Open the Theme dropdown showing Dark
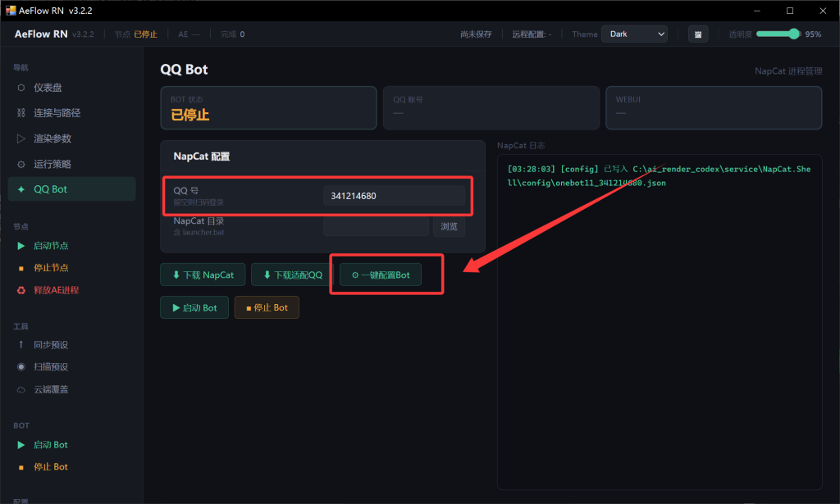Viewport: 840px width, 504px height. (634, 34)
